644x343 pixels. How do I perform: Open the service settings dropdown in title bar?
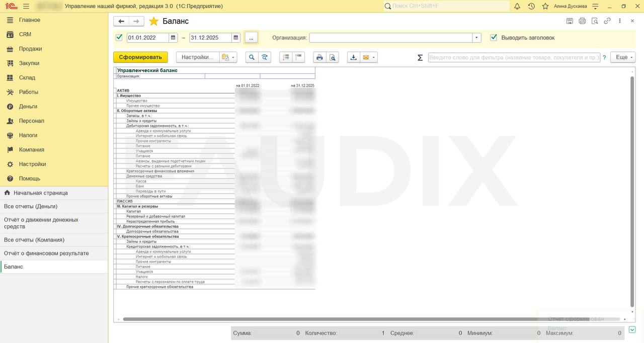(596, 6)
